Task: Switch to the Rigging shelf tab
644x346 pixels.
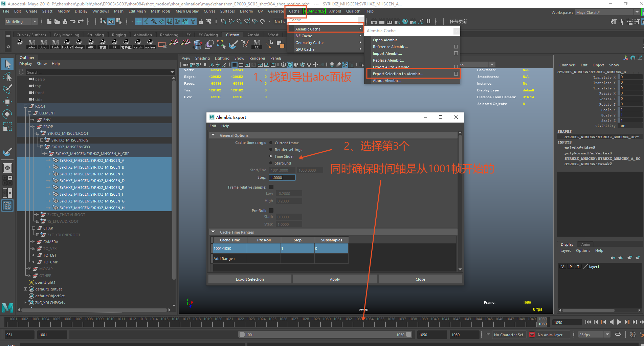Action: click(118, 35)
